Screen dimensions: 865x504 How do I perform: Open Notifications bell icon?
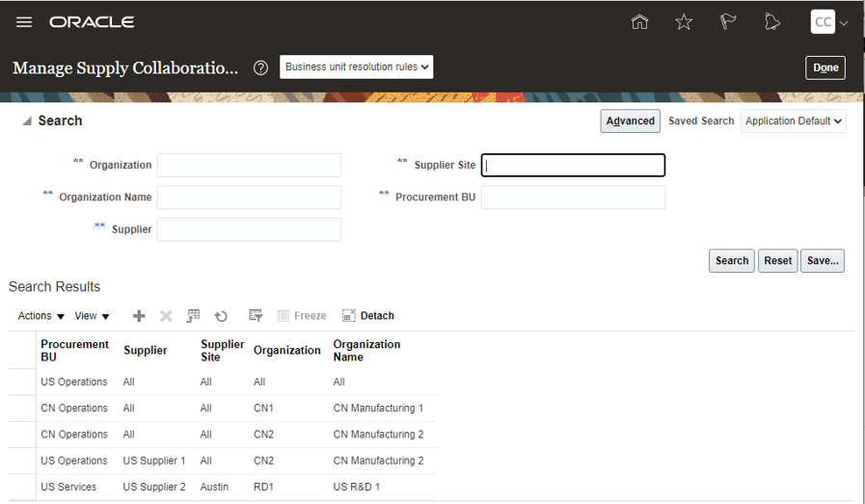[x=771, y=22]
